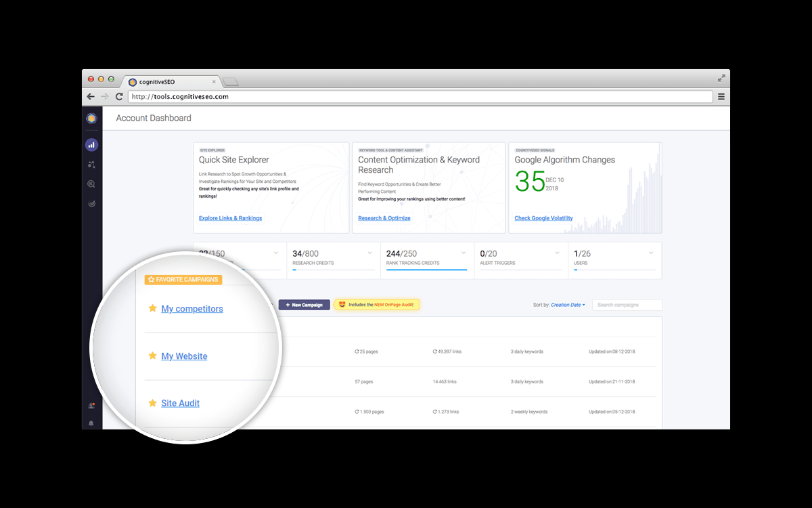Expand the chevron on the first credits card

(275, 253)
